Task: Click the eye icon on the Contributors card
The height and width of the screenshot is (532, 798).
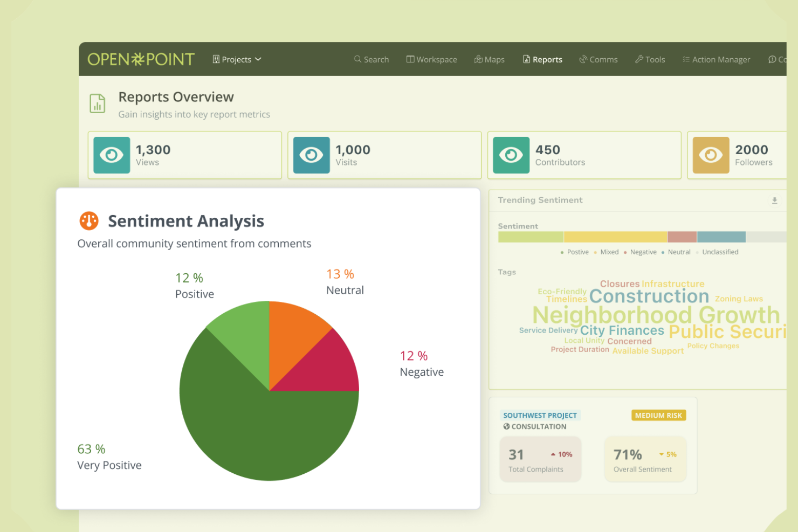Action: [x=511, y=155]
